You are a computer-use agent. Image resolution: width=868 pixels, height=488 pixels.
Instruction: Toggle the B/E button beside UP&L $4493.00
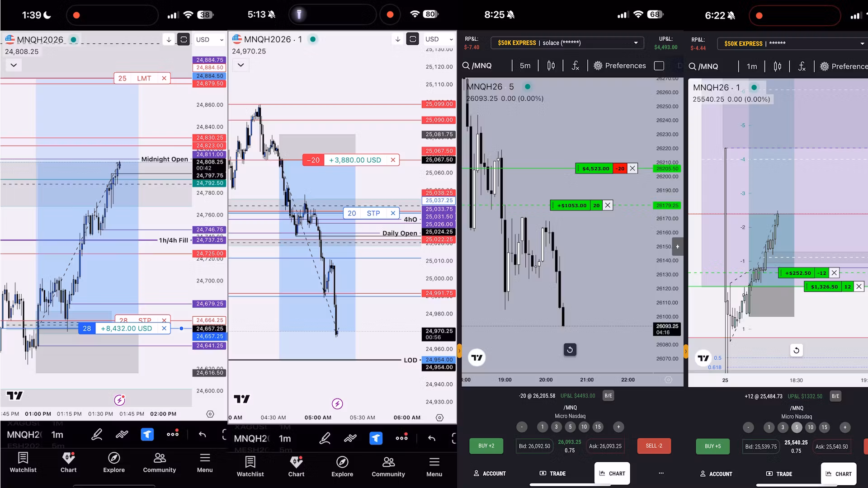click(x=608, y=396)
